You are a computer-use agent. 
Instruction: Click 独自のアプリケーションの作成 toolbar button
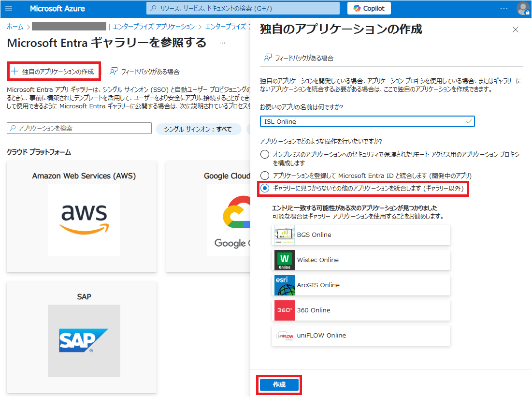click(x=54, y=71)
